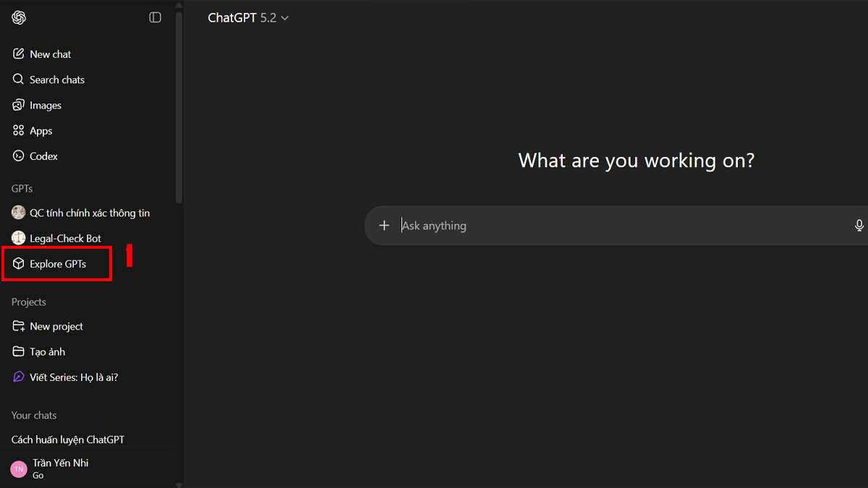Click the Ask anything input field
The image size is (868, 488).
pos(615,226)
